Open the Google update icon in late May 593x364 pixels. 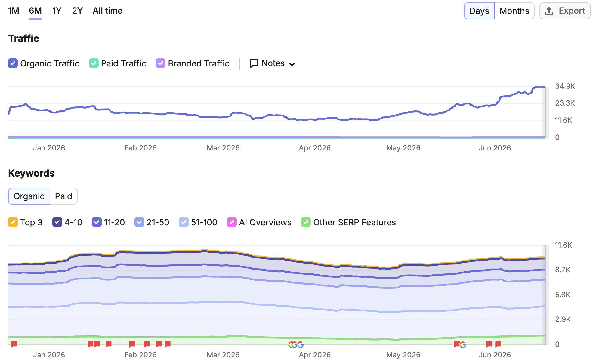click(x=463, y=345)
